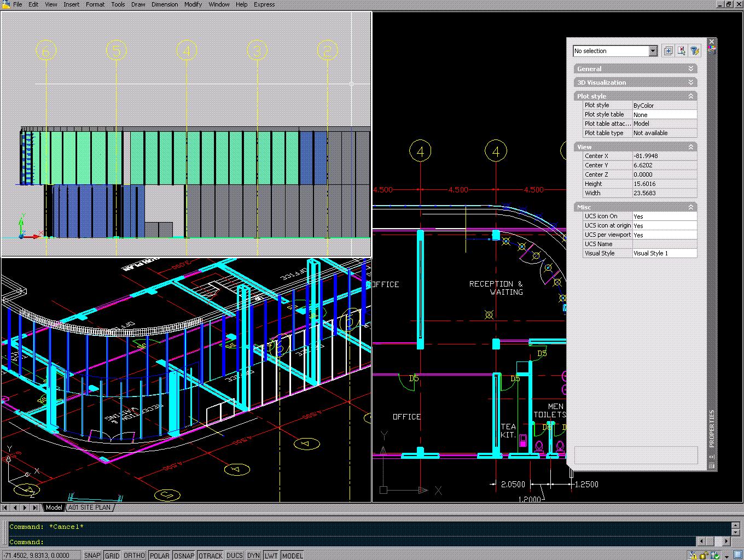
Task: Click the communication center warning tray icon
Action: [694, 556]
